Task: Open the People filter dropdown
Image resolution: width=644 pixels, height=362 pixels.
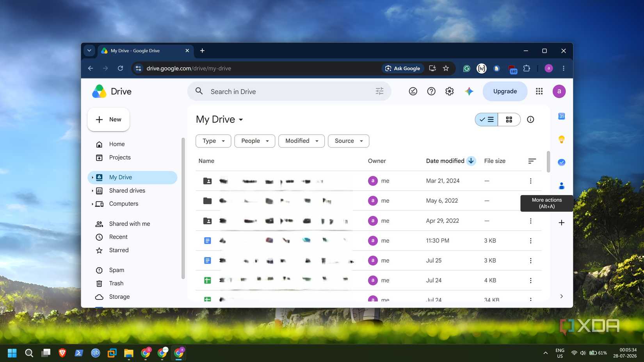Action: [254, 141]
